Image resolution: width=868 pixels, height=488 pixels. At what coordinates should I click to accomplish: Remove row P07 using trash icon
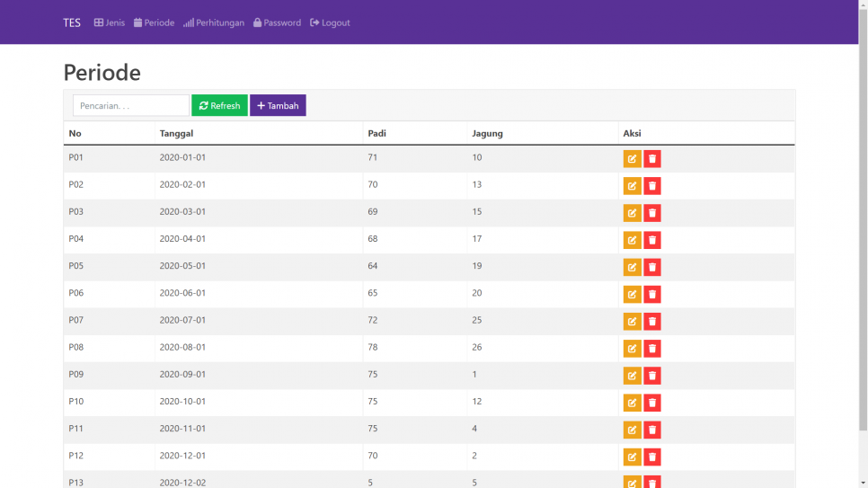(x=652, y=321)
